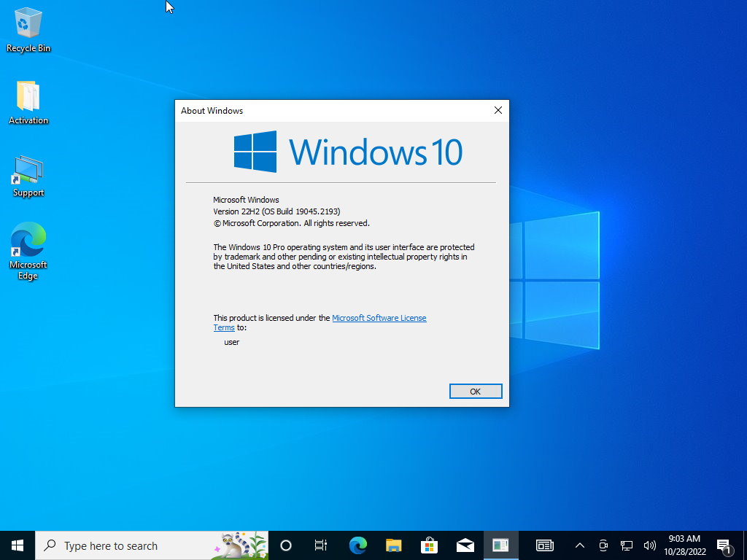Select the Activation folder on the desktop
The height and width of the screenshot is (560, 747).
[x=28, y=102]
